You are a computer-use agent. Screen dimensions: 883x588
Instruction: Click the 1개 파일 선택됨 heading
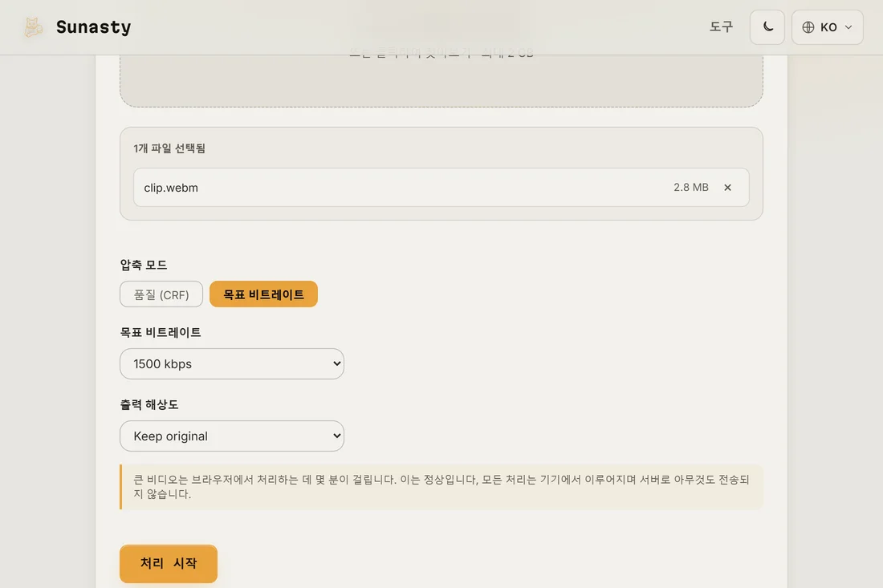[x=169, y=148]
